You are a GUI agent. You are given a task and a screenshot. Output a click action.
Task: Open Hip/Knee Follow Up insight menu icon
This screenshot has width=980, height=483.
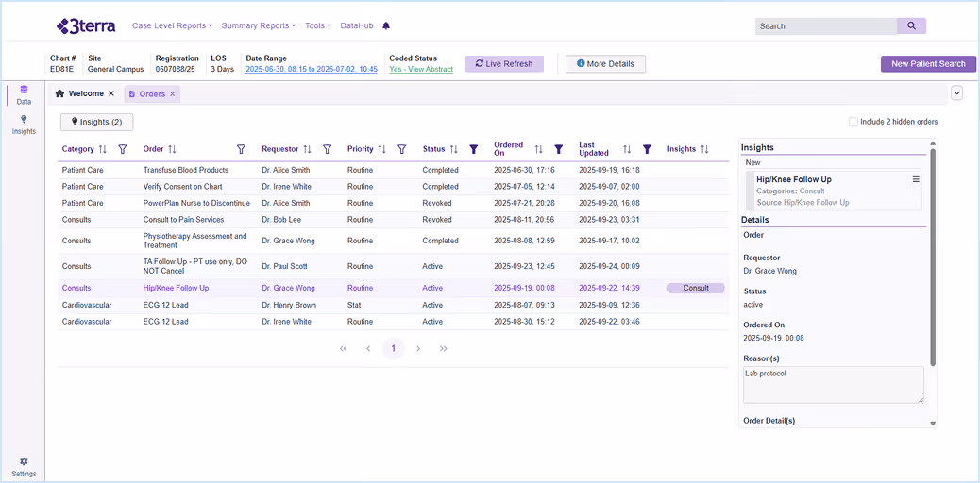[916, 179]
